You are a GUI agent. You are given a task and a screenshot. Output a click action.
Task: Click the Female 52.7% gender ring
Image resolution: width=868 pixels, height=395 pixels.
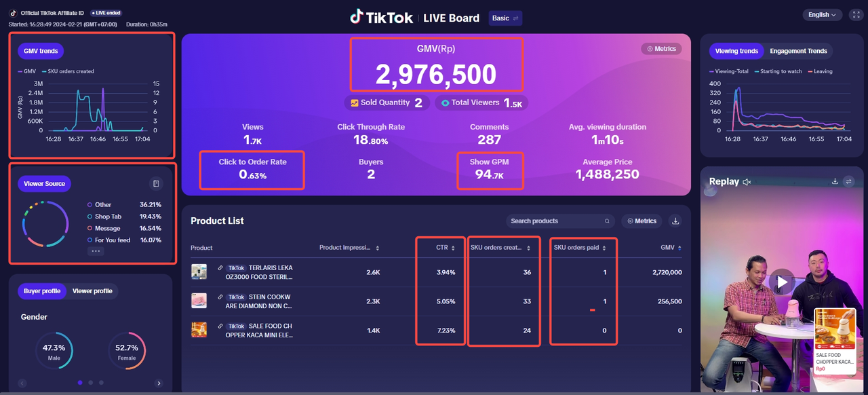(127, 351)
